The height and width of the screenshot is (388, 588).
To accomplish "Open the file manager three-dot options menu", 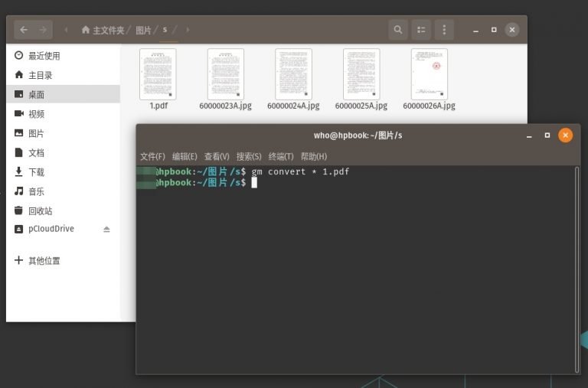I will 444,30.
